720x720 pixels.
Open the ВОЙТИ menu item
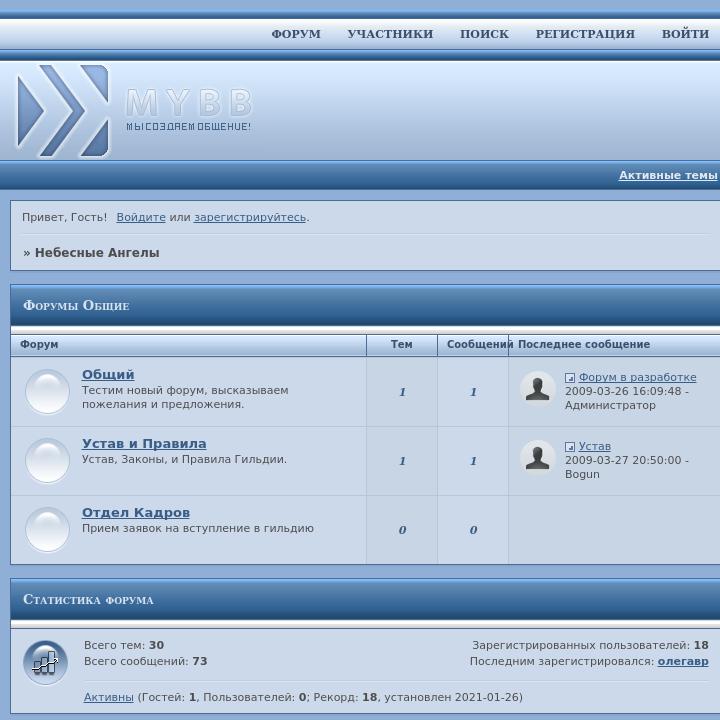(x=685, y=34)
